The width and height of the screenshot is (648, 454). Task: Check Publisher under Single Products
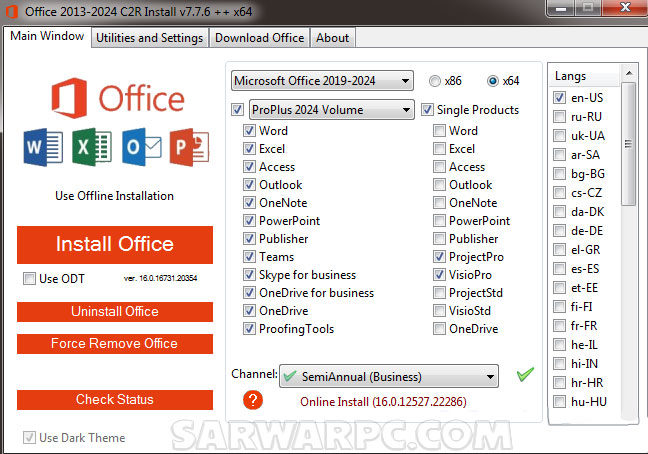(x=439, y=239)
